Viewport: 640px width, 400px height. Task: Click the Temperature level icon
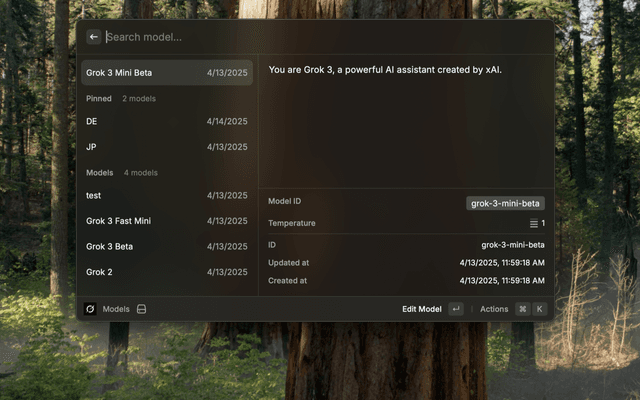coord(534,223)
